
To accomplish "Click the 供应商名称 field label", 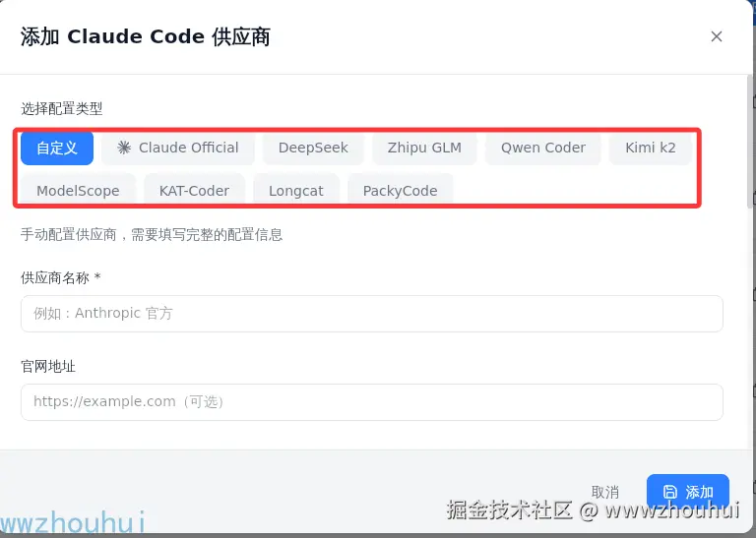I will (60, 278).
